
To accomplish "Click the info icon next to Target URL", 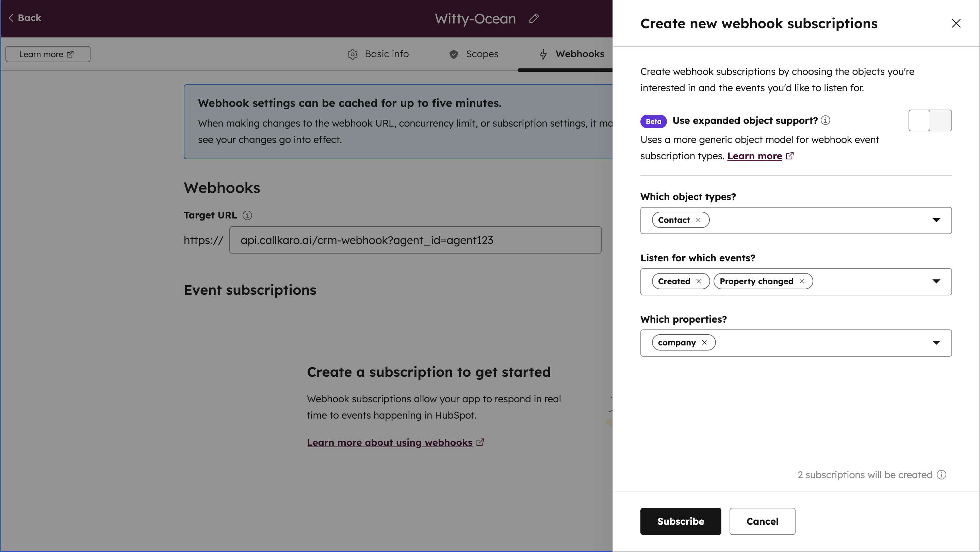I will click(x=247, y=215).
